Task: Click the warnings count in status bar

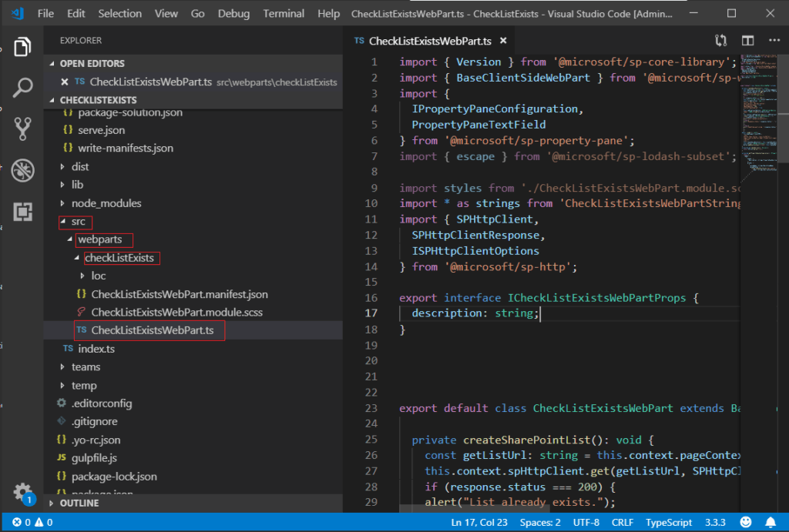Action: click(x=44, y=523)
